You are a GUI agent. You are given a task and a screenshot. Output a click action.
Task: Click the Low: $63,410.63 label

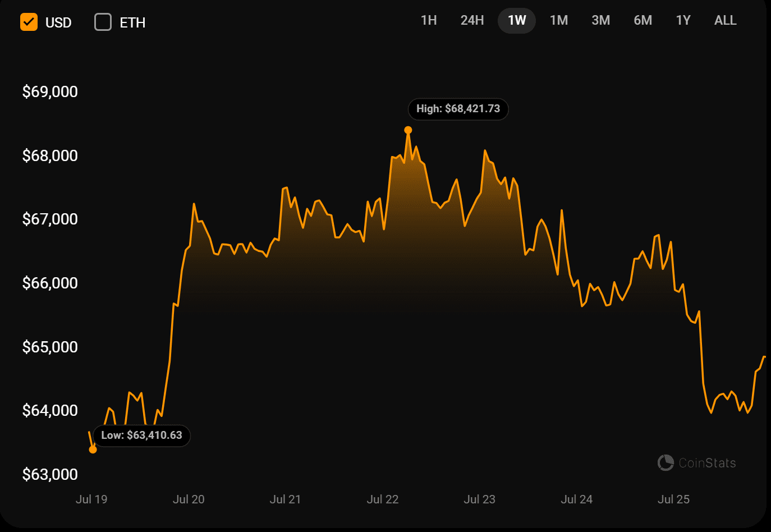[x=141, y=435]
